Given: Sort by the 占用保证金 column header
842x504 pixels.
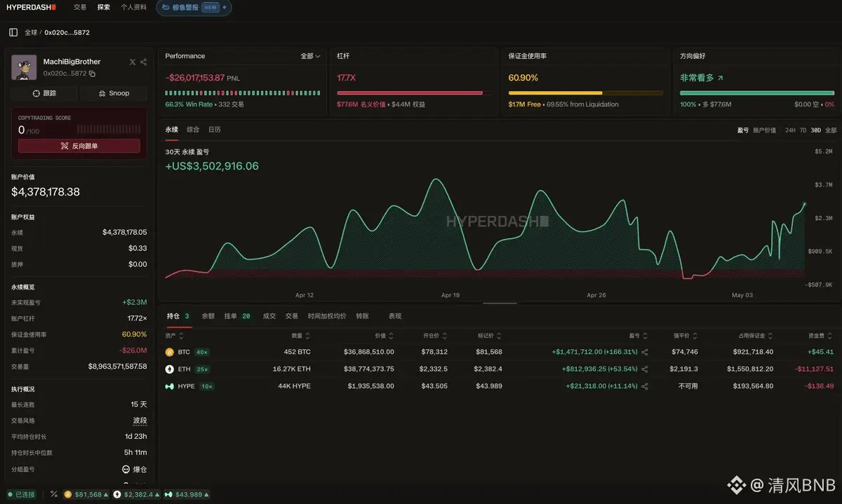Looking at the screenshot, I should coord(756,336).
